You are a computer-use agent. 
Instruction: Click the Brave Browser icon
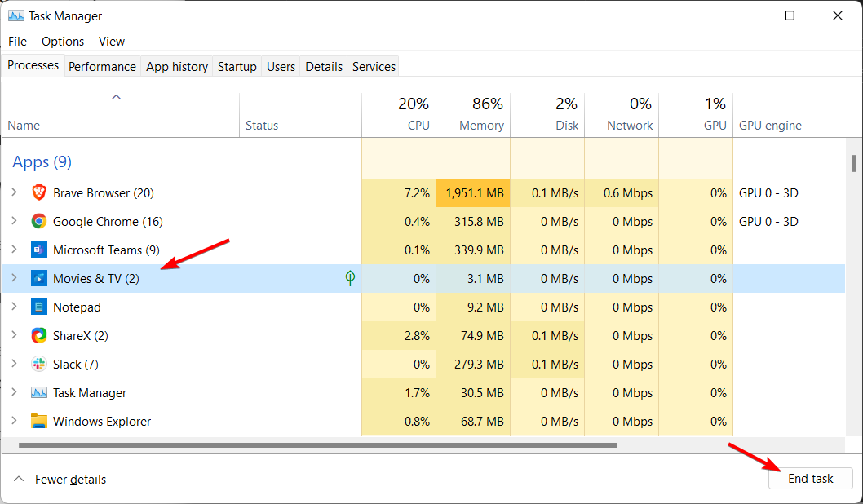click(38, 192)
